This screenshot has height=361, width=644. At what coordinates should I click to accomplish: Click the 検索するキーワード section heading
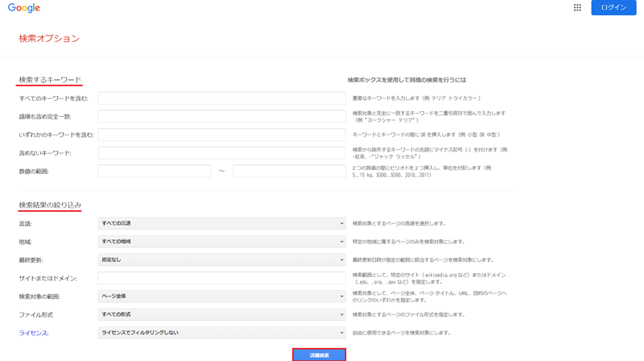click(x=50, y=80)
